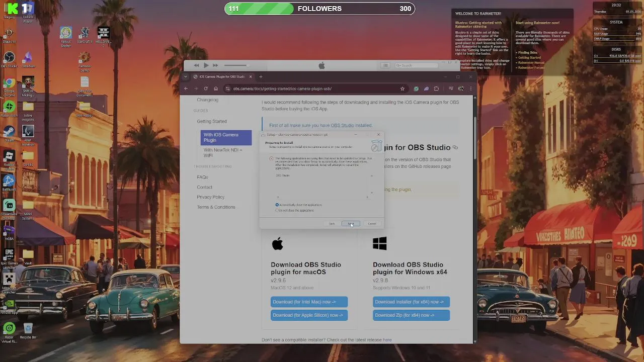Open the browser extensions puzzle icon
Screen dimensions: 644x362
point(436,88)
